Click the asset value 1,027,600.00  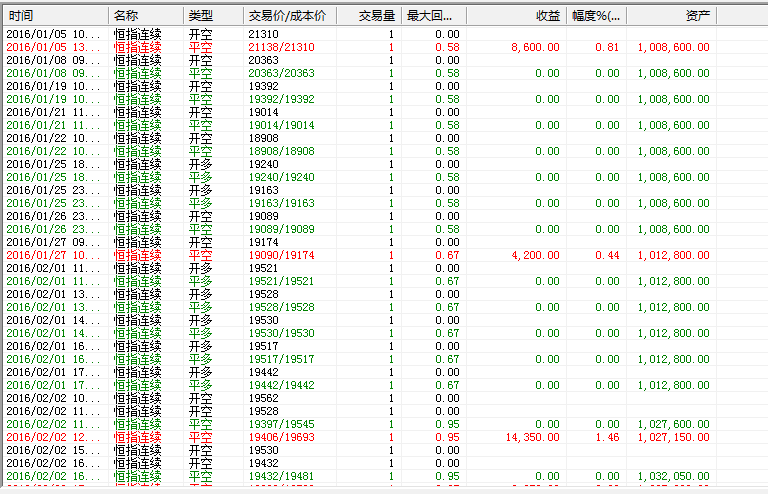673,424
